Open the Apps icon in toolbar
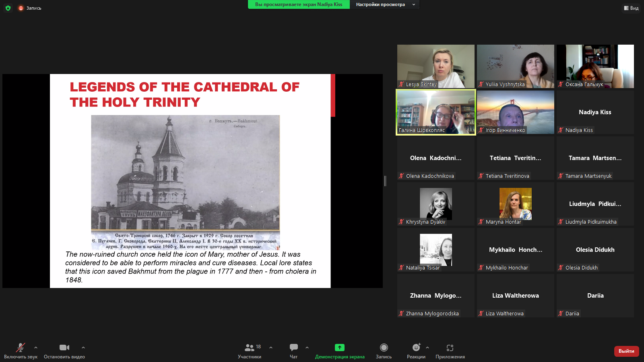644x362 pixels. click(450, 348)
